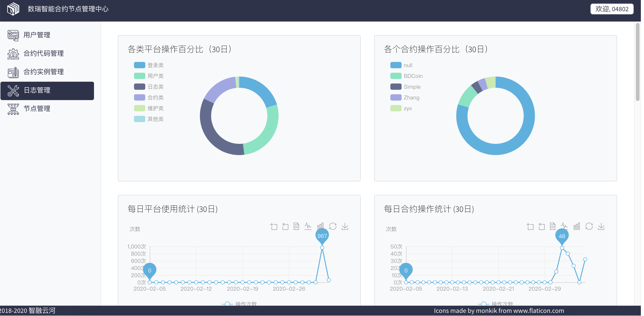The width and height of the screenshot is (644, 316).
Task: Open the www.flaticon.com credit link
Action: (x=539, y=311)
